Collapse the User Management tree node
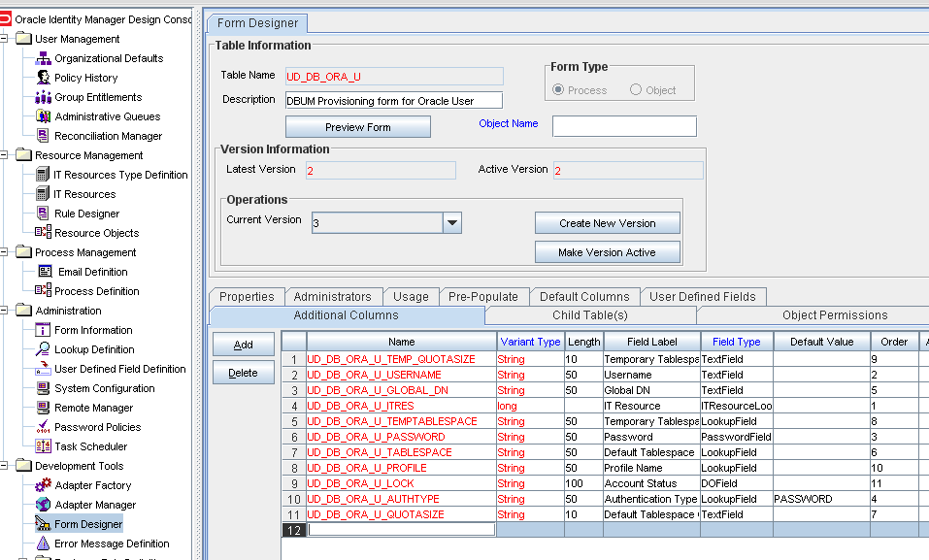The image size is (929, 560). 4,39
